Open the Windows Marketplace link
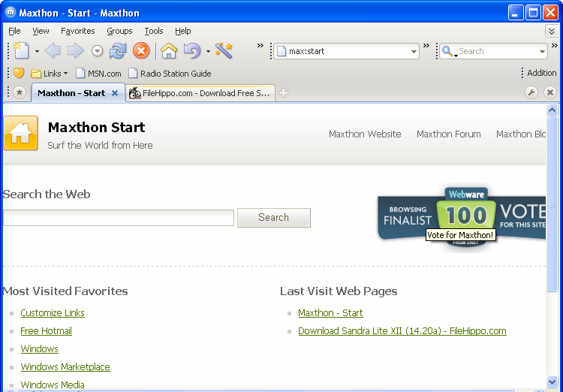 [65, 367]
